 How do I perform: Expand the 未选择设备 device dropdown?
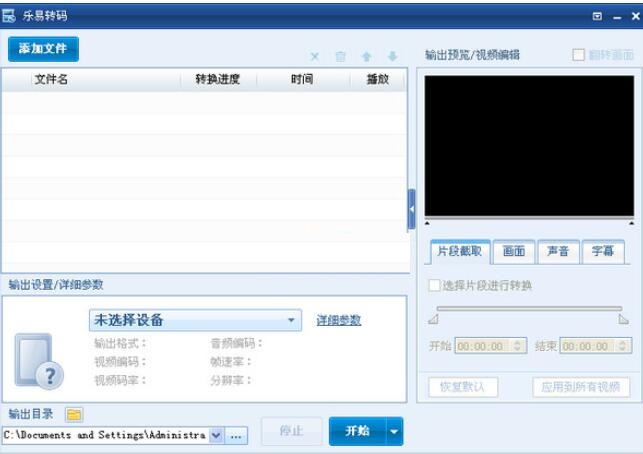pyautogui.click(x=291, y=320)
